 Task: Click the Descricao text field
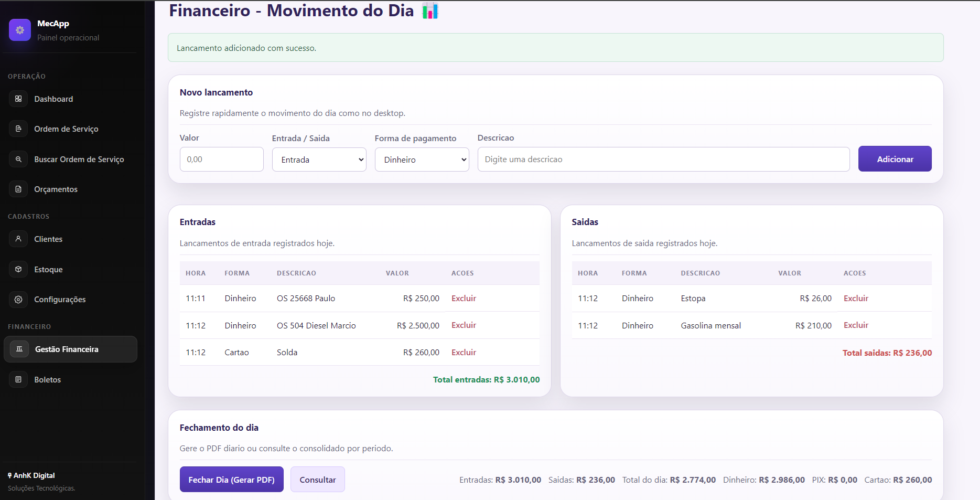[x=663, y=159]
